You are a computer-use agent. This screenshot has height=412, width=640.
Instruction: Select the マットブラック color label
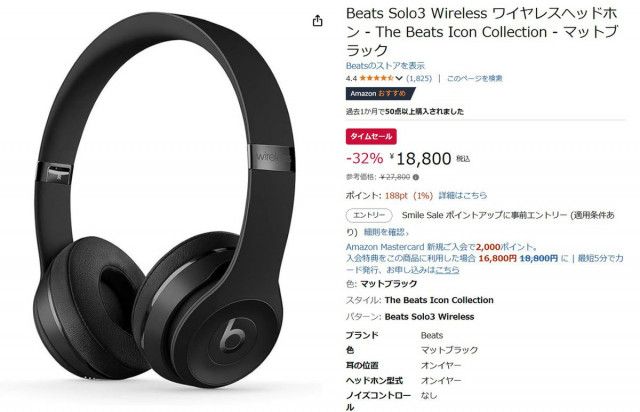pyautogui.click(x=389, y=284)
